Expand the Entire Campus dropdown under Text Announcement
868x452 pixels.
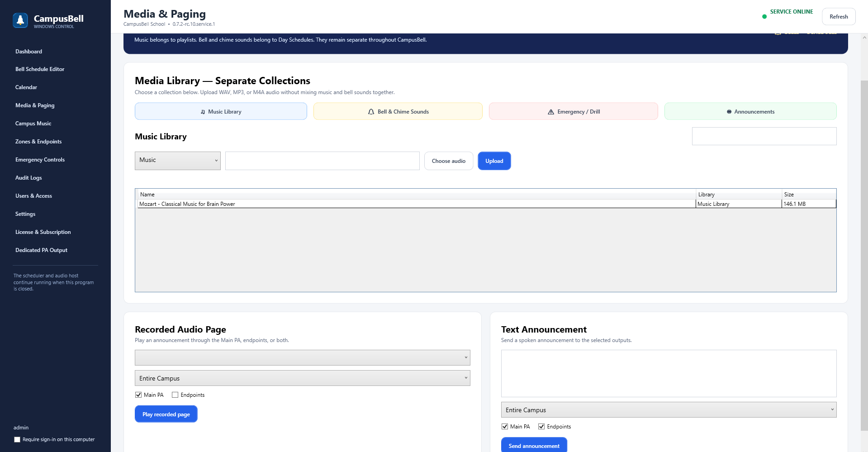[x=669, y=410]
